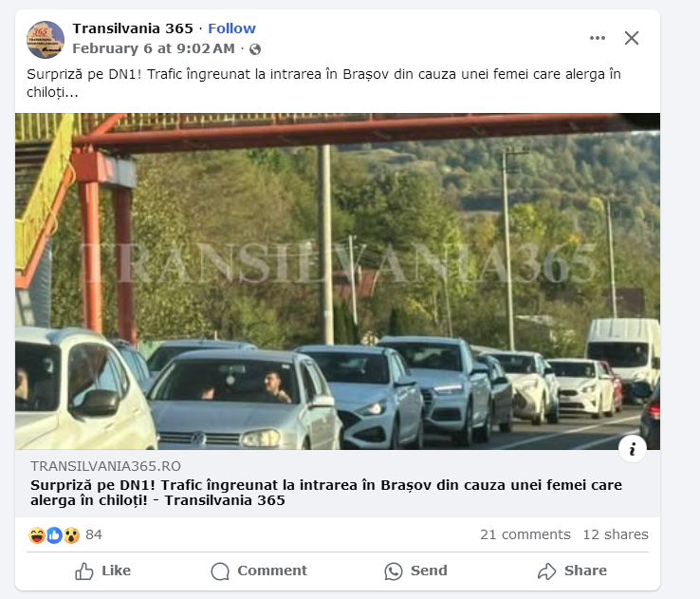Show the 84 reactions count
Viewport: 700px width, 599px height.
(94, 534)
